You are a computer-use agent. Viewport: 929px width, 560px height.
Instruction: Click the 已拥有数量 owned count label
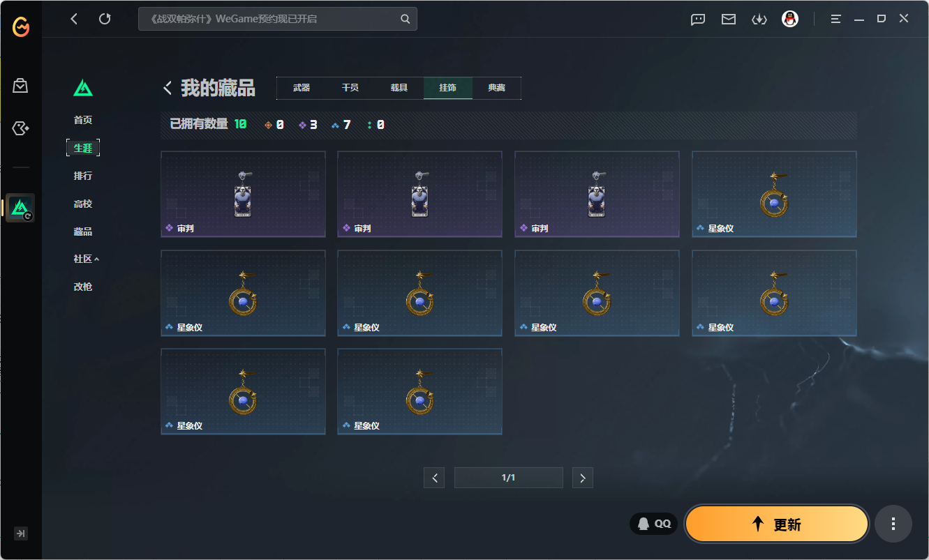pyautogui.click(x=199, y=124)
